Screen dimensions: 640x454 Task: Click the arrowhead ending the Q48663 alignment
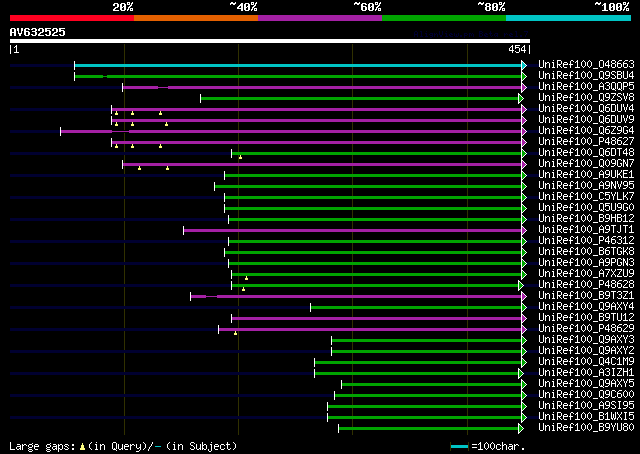click(x=524, y=65)
